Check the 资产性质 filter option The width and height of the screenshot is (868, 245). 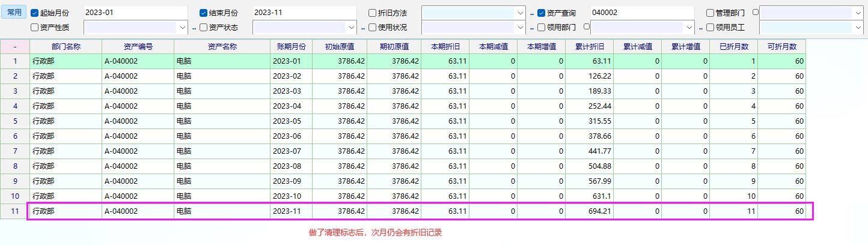pos(34,27)
